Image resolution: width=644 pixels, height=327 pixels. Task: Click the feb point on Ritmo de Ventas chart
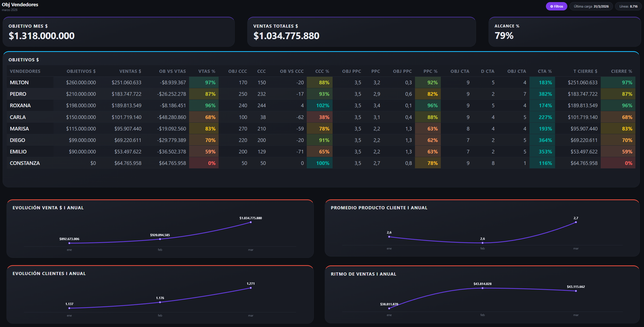pos(482,288)
